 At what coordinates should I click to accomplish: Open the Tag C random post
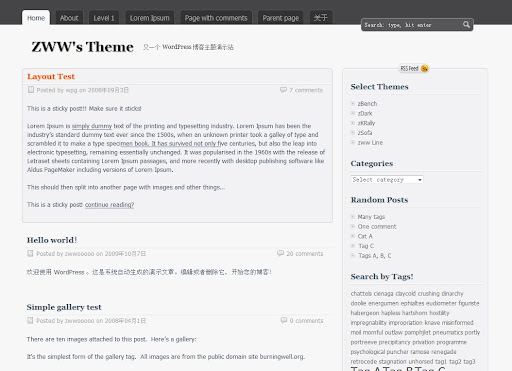click(366, 246)
